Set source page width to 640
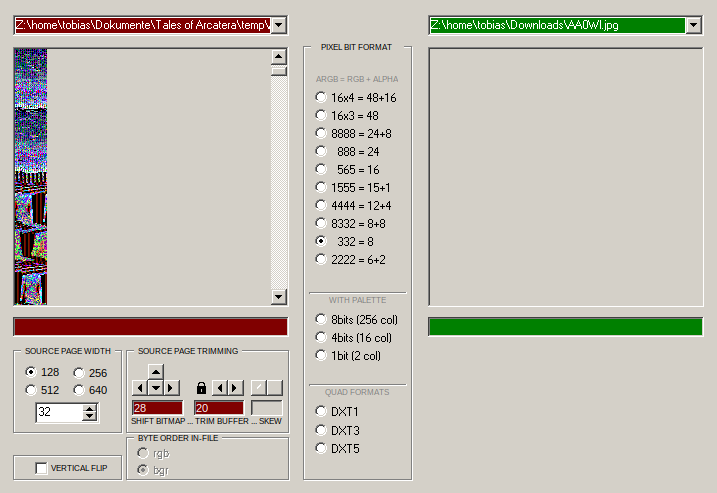This screenshot has height=493, width=717. 91,390
